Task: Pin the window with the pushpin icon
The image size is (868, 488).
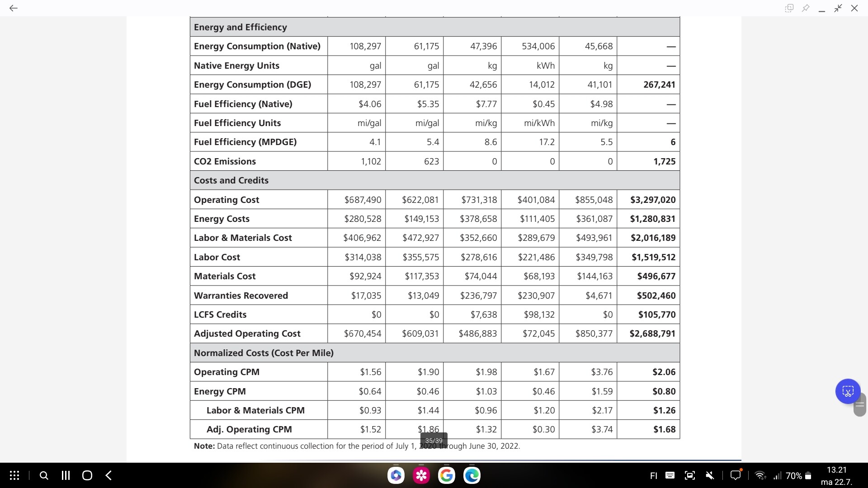Action: click(x=806, y=8)
